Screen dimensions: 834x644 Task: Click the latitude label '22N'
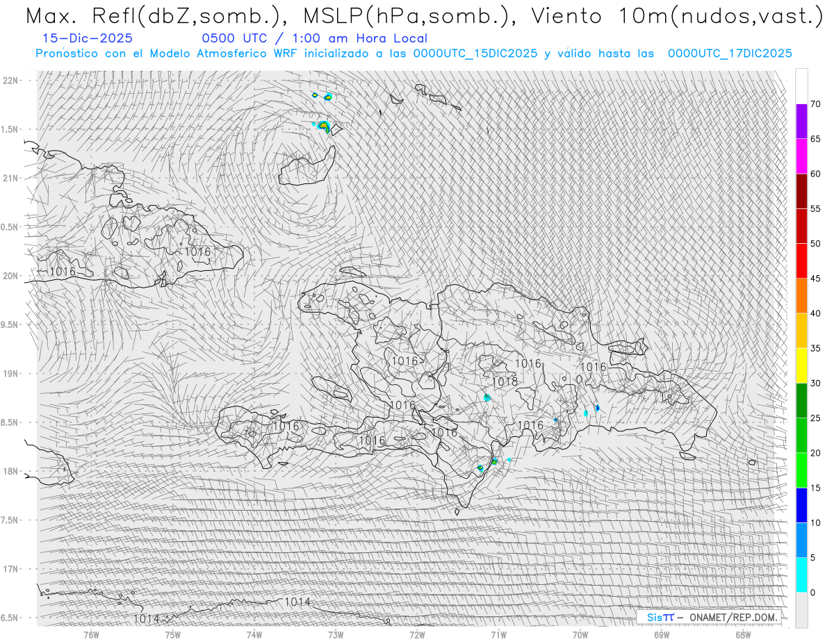[x=10, y=81]
